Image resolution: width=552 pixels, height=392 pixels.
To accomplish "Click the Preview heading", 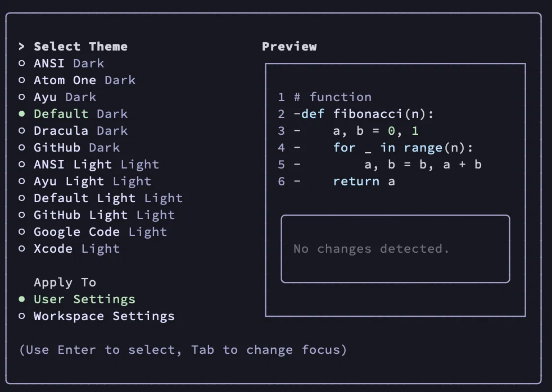I will [x=289, y=47].
